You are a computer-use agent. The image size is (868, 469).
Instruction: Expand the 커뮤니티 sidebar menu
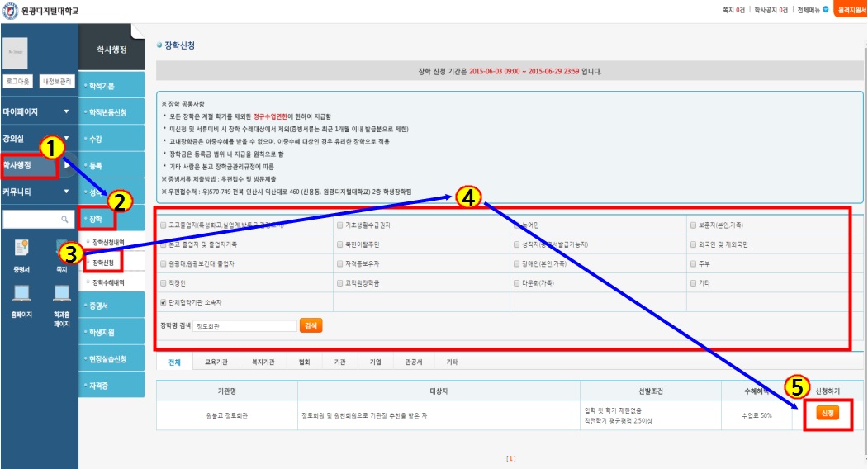point(39,192)
